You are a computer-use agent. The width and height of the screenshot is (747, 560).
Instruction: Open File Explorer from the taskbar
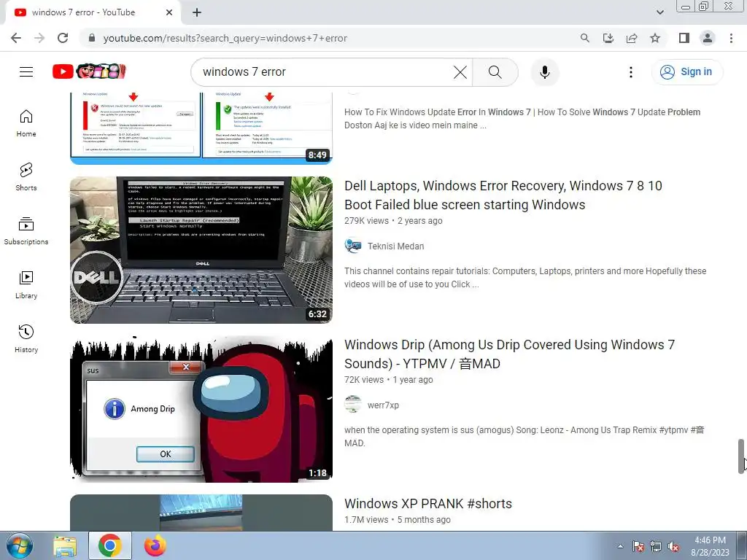[65, 546]
